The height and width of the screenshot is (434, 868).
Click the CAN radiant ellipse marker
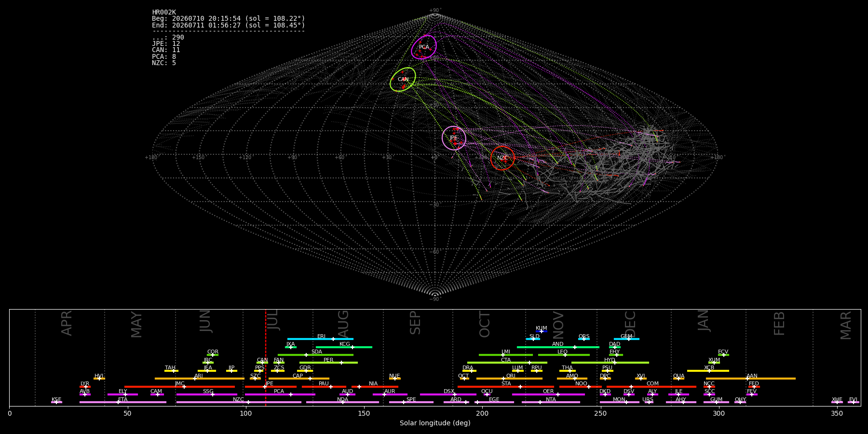click(x=403, y=80)
